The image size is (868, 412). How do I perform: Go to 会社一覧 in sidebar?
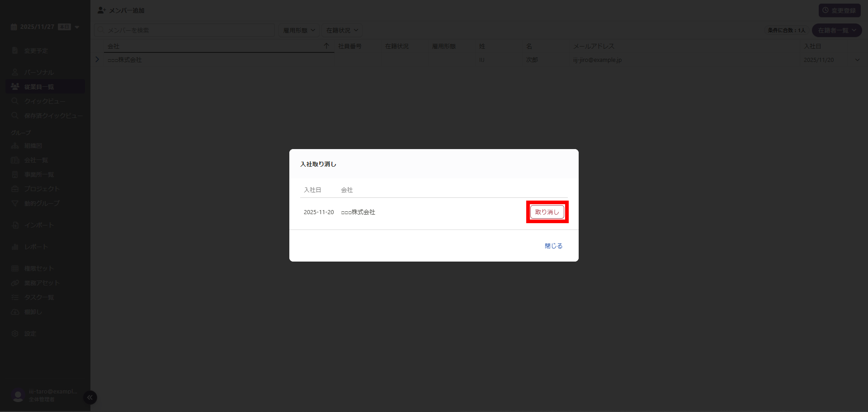(36, 160)
